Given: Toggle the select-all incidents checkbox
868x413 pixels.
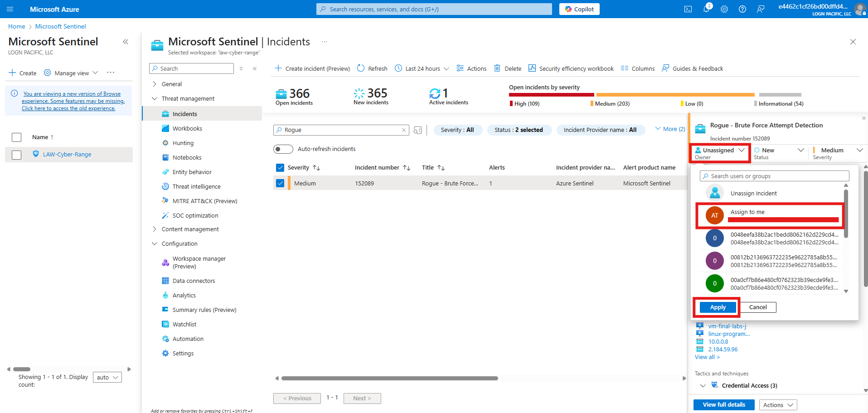Looking at the screenshot, I should point(280,168).
